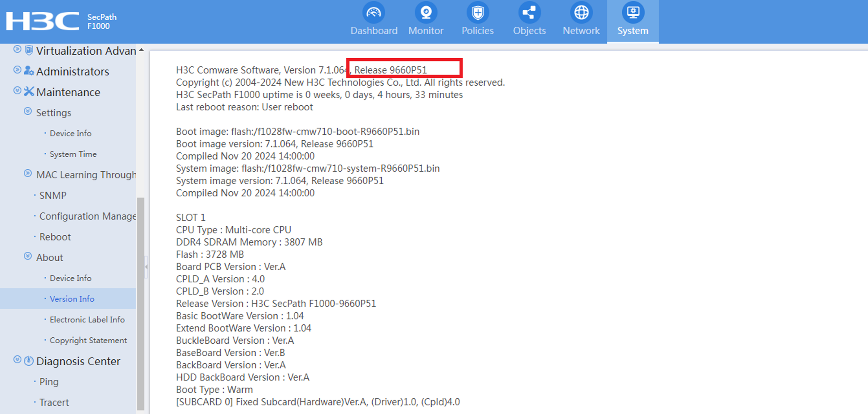Open Device Info under Settings
Screen dimensions: 868x414
point(70,134)
